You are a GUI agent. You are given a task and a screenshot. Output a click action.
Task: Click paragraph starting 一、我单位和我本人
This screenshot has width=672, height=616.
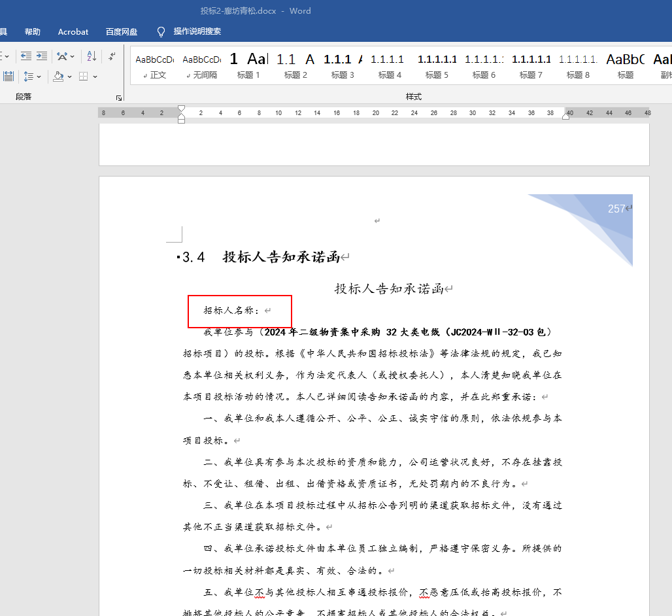372,429
